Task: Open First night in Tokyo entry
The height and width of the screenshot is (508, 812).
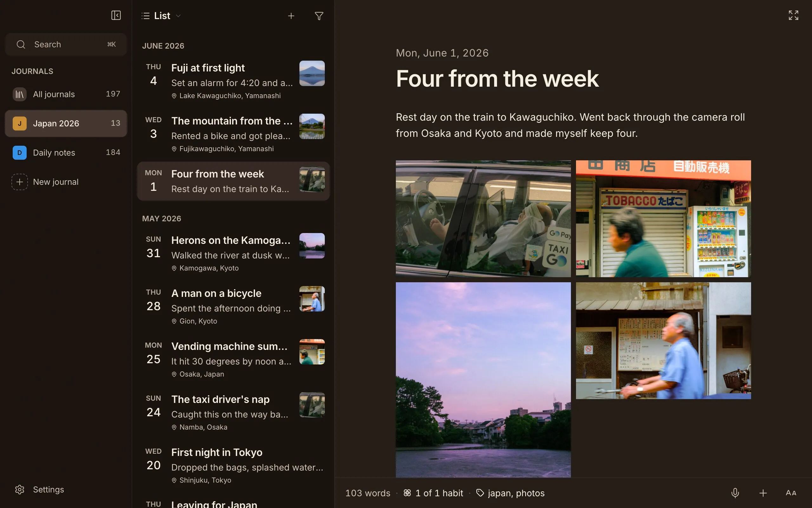Action: 233,465
